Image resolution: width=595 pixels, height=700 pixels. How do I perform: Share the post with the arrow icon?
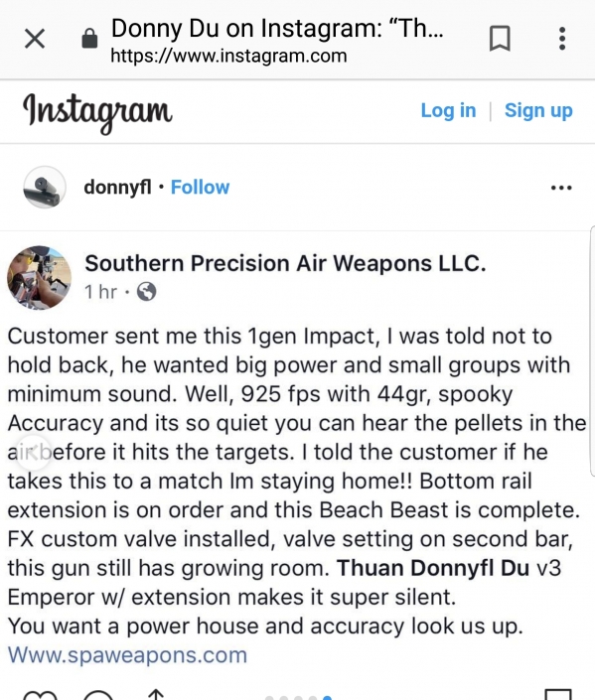(x=155, y=695)
